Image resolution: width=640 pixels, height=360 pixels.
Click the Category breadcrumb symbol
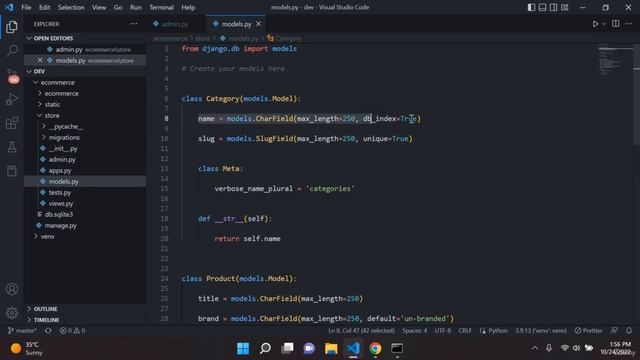(284, 38)
